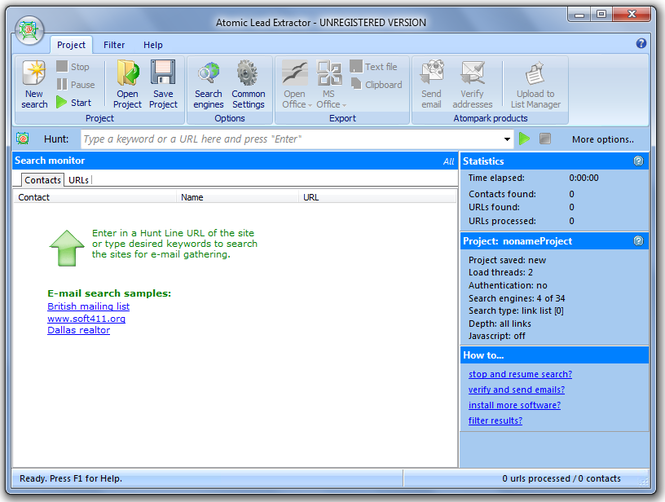Viewport: 665px width, 502px height.
Task: Click the spider icon left of Hunt label
Action: pos(22,139)
